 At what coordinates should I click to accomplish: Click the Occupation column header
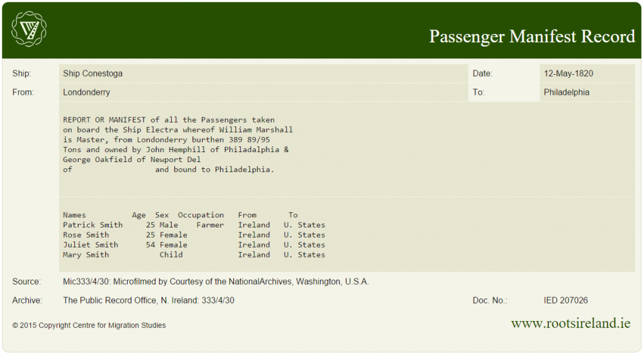coord(201,215)
